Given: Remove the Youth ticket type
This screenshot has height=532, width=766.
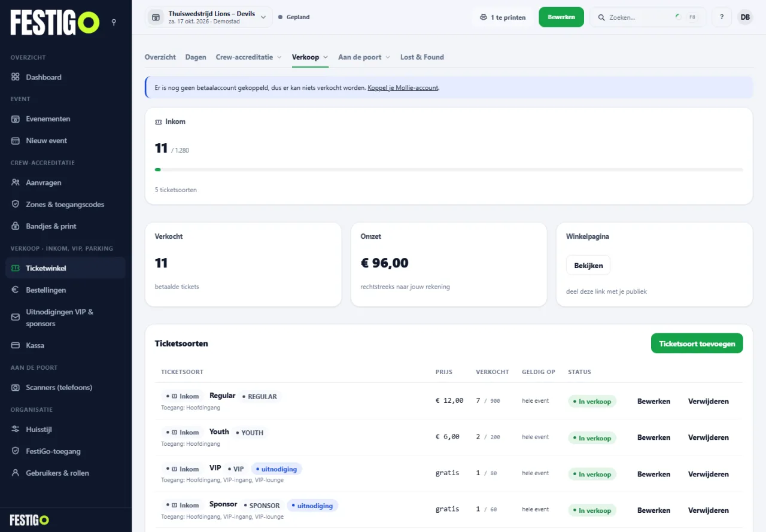Looking at the screenshot, I should 709,437.
